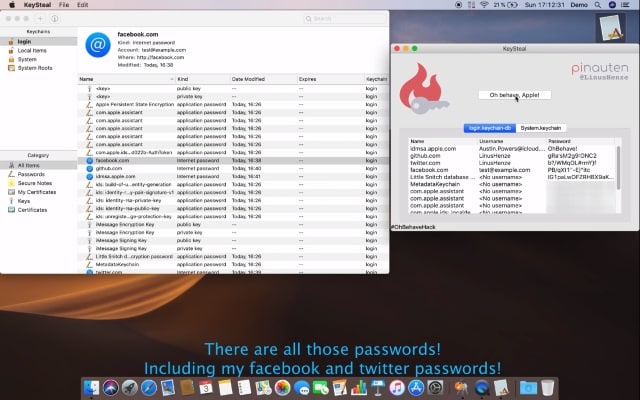Sort by Date Modified column header

coord(250,78)
